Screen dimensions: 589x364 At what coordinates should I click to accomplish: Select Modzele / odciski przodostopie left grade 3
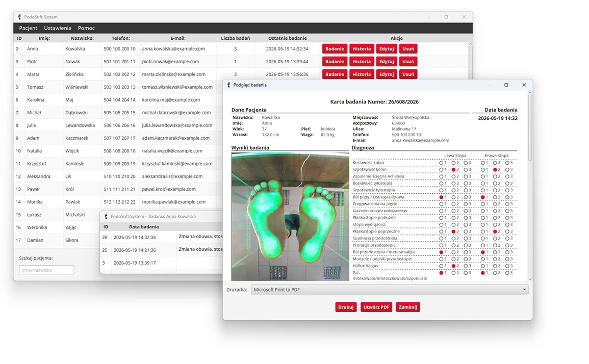466,259
